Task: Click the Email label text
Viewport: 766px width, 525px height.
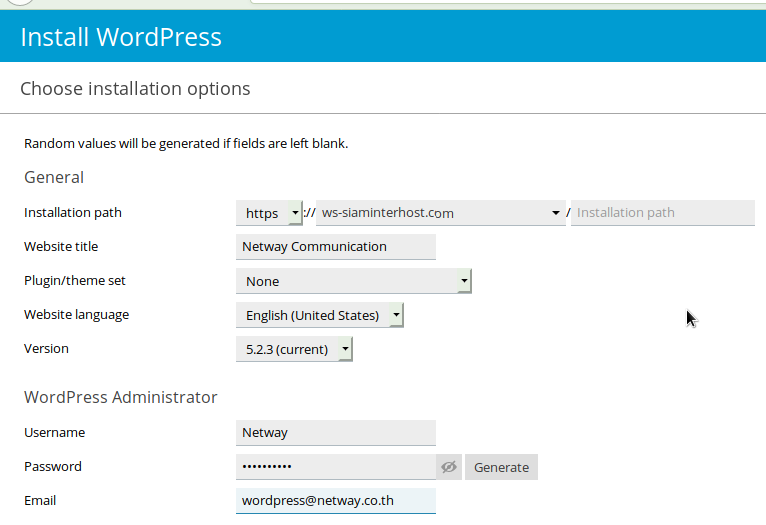Action: (40, 500)
